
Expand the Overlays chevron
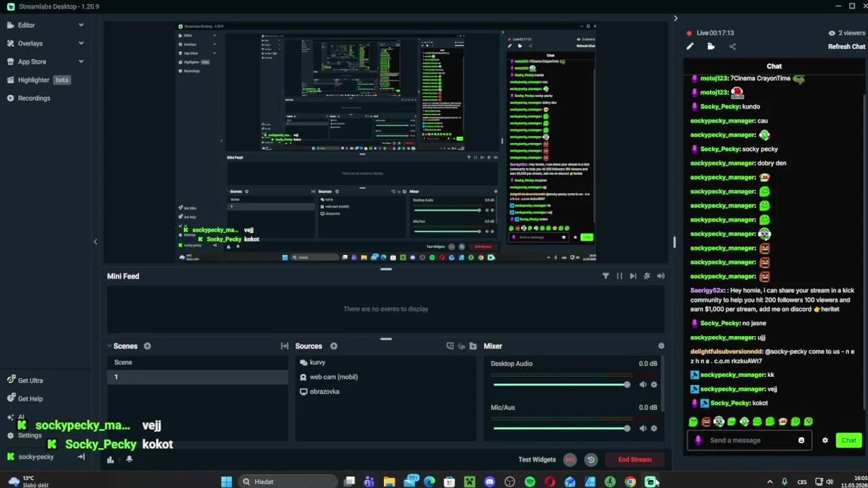click(x=81, y=43)
